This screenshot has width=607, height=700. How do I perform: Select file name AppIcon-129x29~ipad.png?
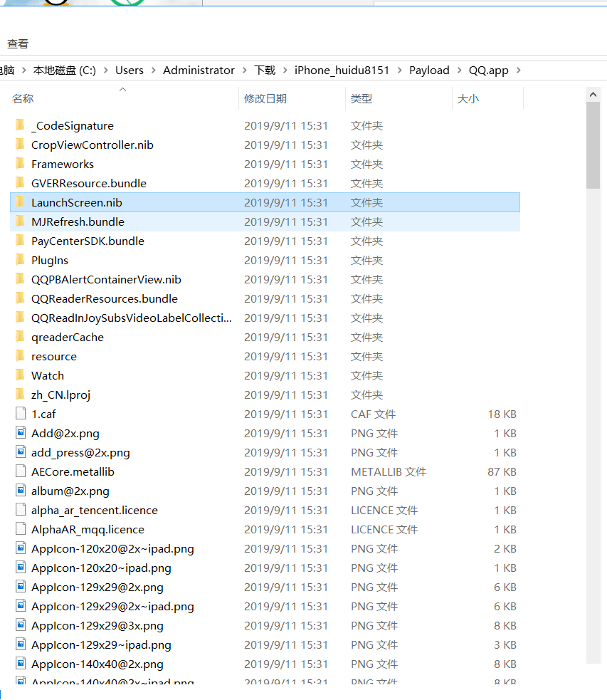coord(101,644)
